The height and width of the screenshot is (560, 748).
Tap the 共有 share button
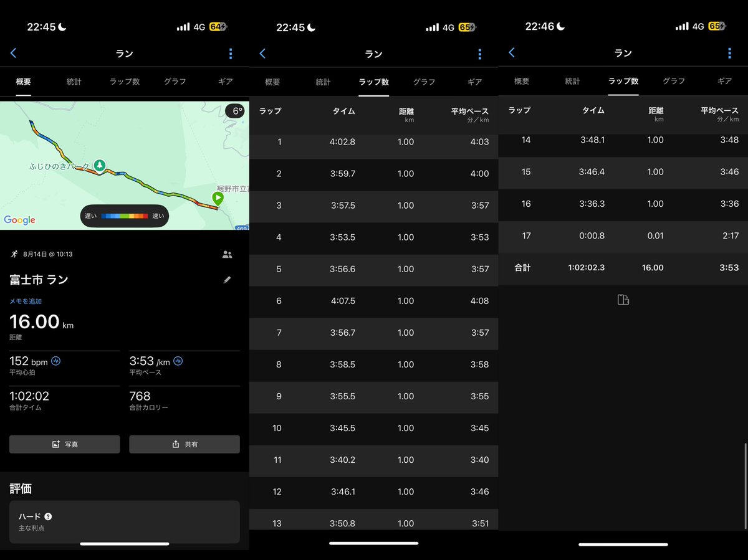(x=185, y=444)
